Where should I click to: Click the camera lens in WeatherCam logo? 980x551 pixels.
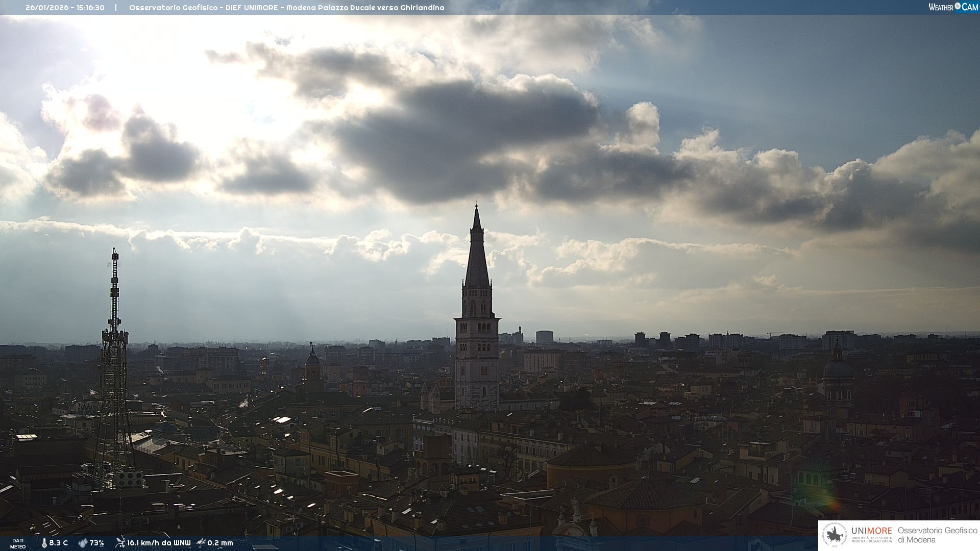coord(958,6)
